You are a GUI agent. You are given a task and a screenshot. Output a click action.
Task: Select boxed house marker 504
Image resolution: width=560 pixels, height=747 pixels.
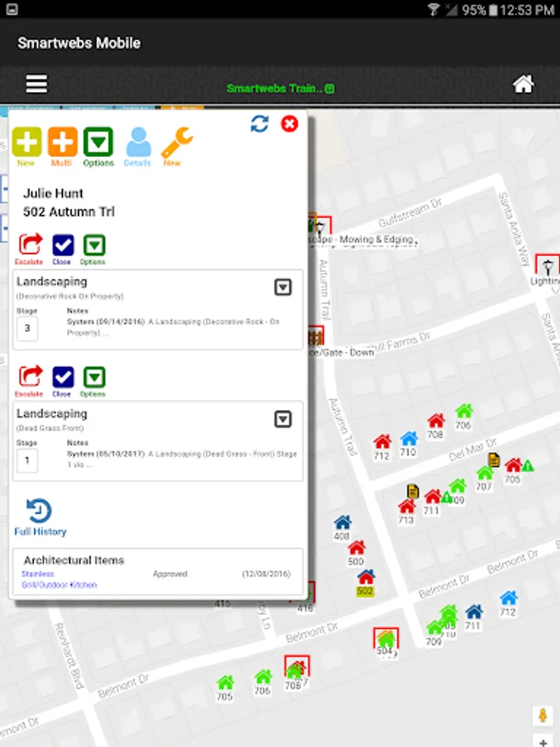(x=386, y=638)
